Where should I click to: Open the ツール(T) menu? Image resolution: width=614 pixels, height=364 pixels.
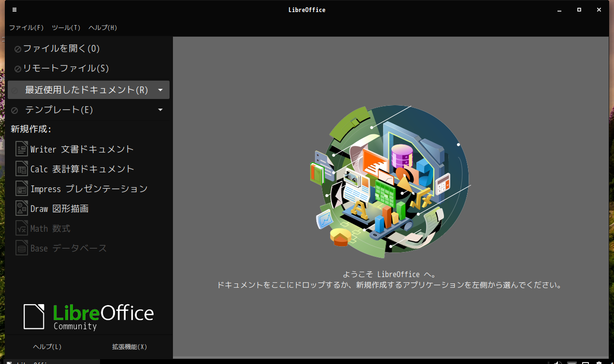click(66, 28)
